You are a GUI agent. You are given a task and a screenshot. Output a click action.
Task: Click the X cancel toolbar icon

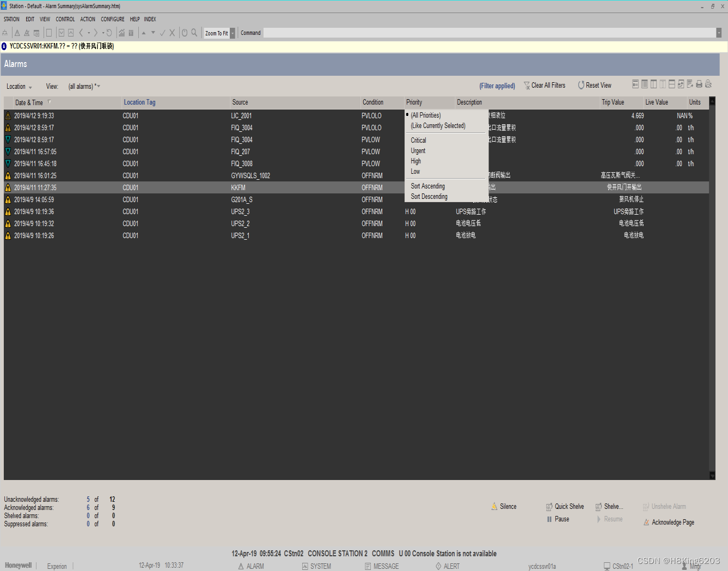tap(172, 33)
